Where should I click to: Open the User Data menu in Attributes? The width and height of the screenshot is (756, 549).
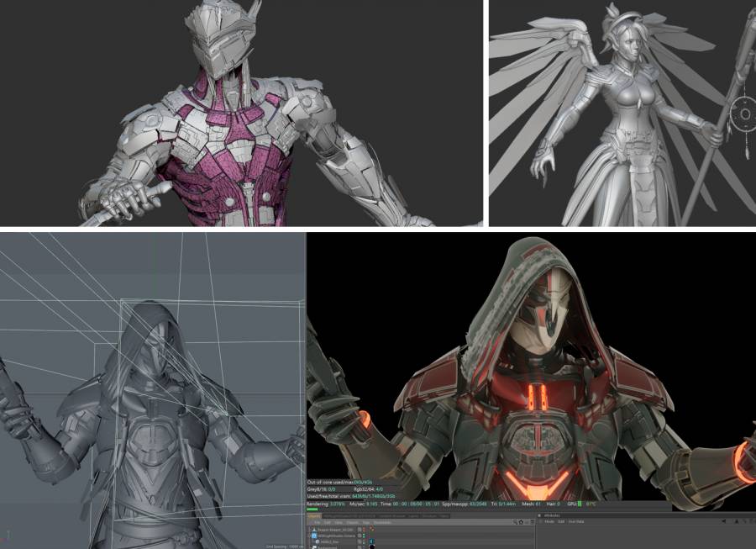tap(576, 521)
